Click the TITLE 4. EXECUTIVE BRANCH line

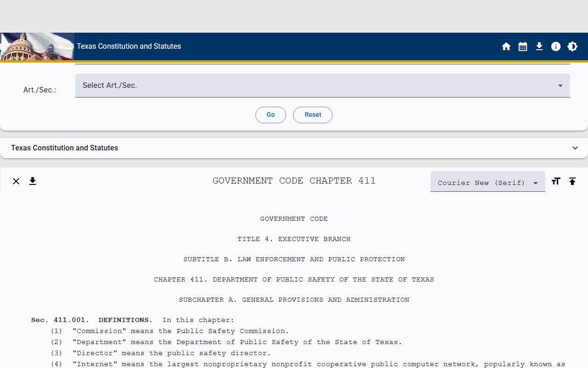tap(294, 239)
